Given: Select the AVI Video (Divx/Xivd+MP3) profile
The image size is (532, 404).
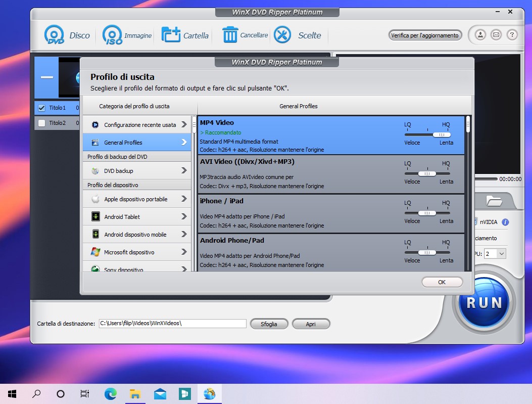Looking at the screenshot, I should coord(331,174).
